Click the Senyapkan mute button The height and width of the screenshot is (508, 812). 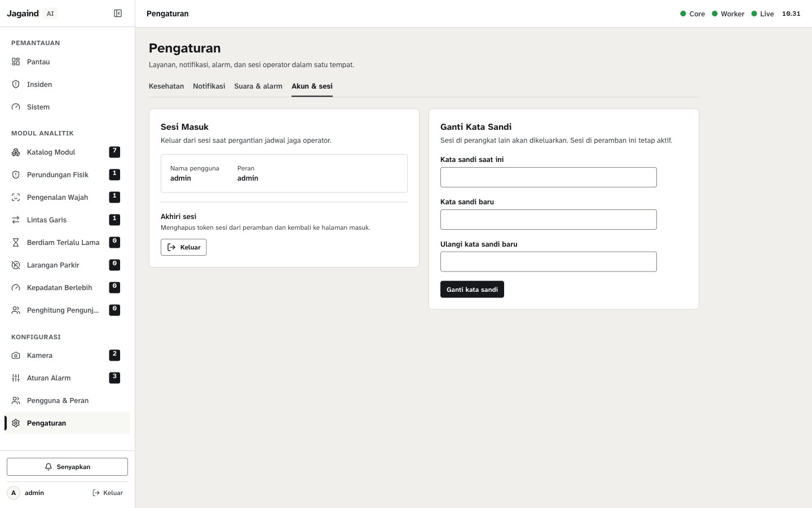(67, 467)
